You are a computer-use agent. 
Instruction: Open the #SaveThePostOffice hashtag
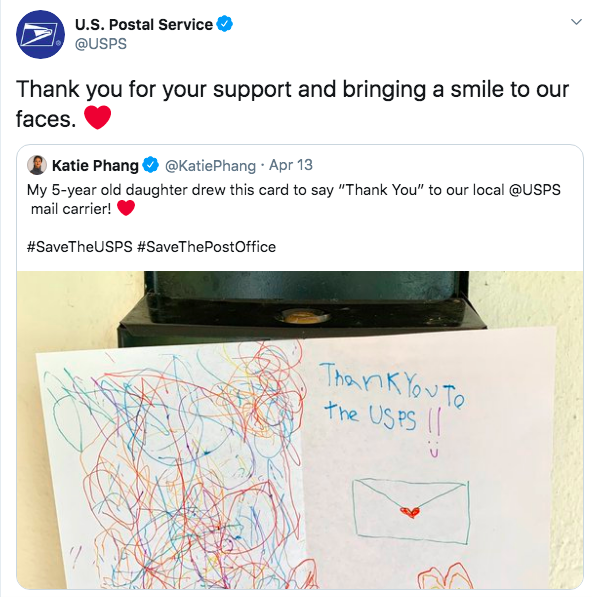click(206, 247)
